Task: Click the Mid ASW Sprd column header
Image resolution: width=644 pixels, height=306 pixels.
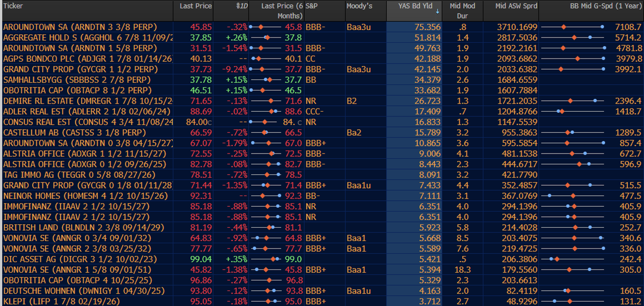Action: pyautogui.click(x=516, y=6)
